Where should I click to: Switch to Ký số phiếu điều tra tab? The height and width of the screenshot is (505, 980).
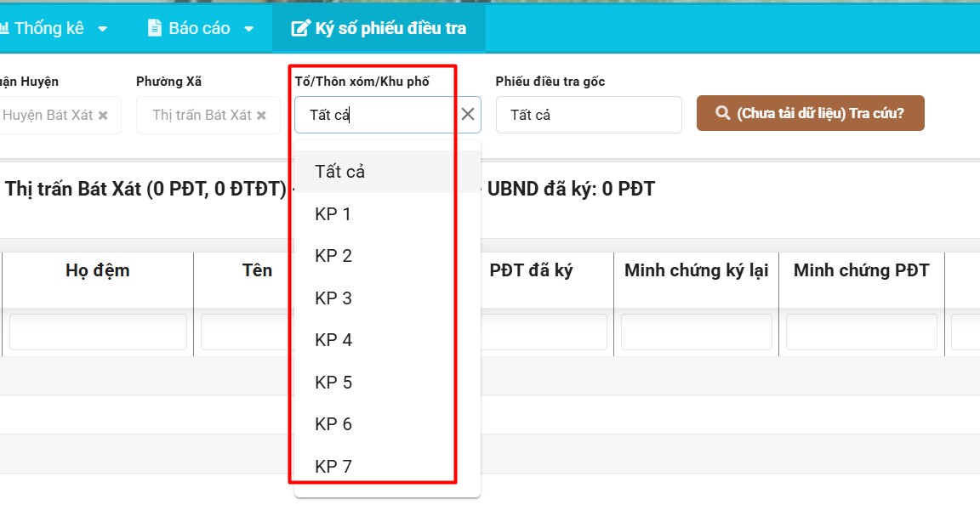(x=379, y=28)
